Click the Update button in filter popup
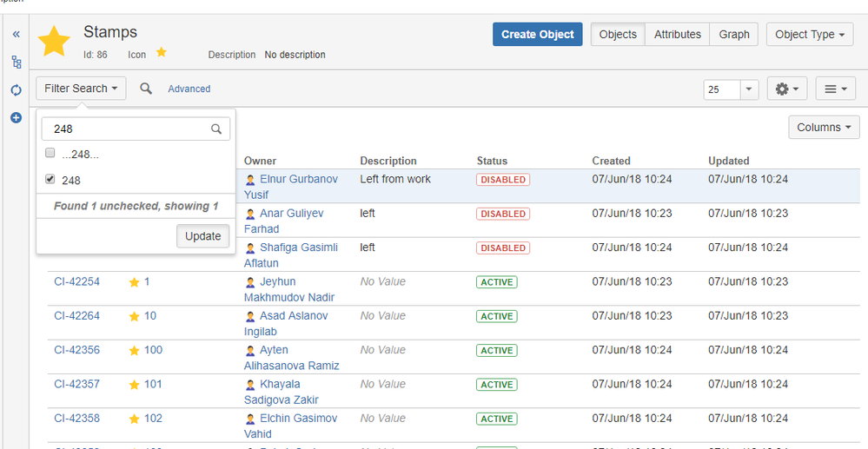Screen dimensions: 868x449 (203, 236)
